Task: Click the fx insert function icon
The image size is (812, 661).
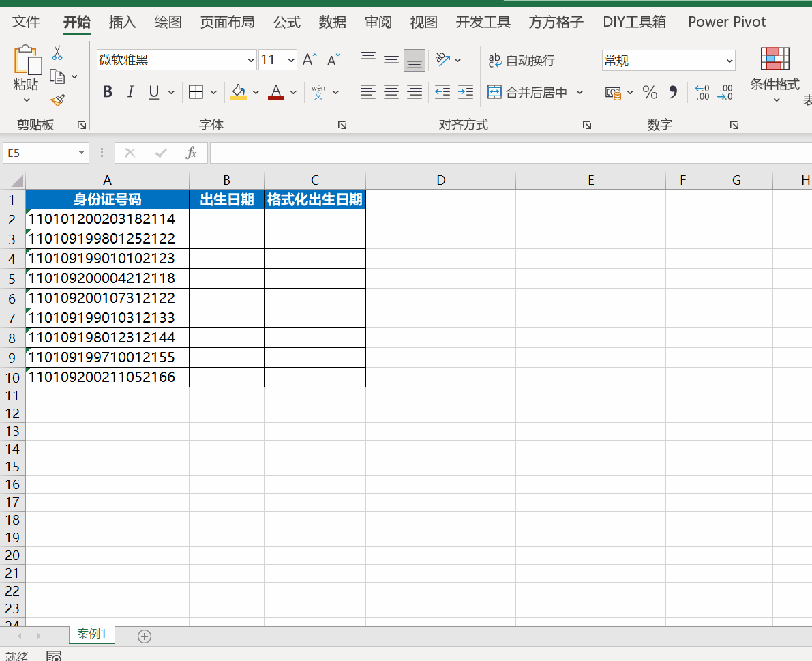Action: pyautogui.click(x=191, y=153)
